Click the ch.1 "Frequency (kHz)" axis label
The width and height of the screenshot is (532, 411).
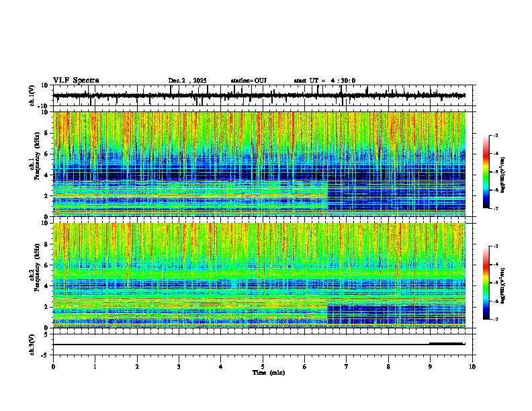point(38,156)
